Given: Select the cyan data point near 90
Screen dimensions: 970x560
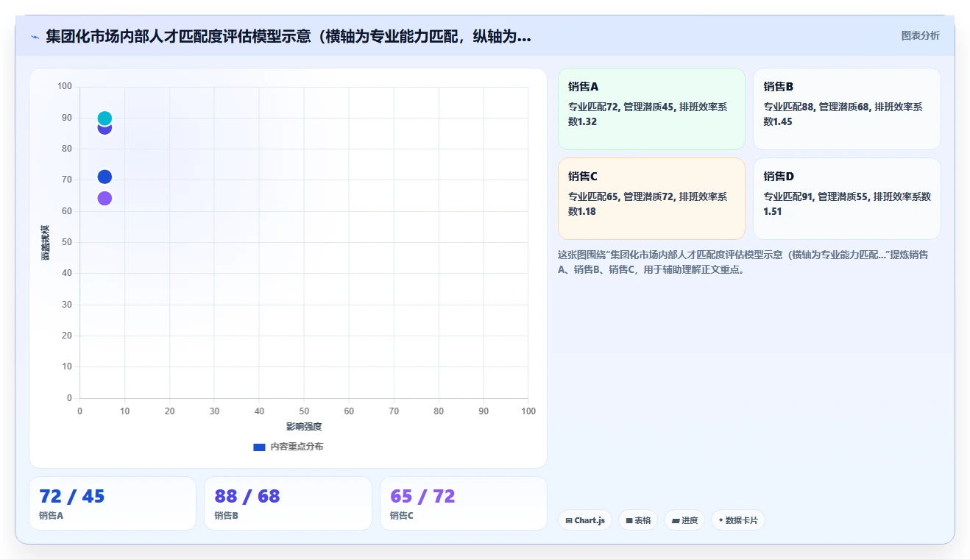Looking at the screenshot, I should pos(105,118).
